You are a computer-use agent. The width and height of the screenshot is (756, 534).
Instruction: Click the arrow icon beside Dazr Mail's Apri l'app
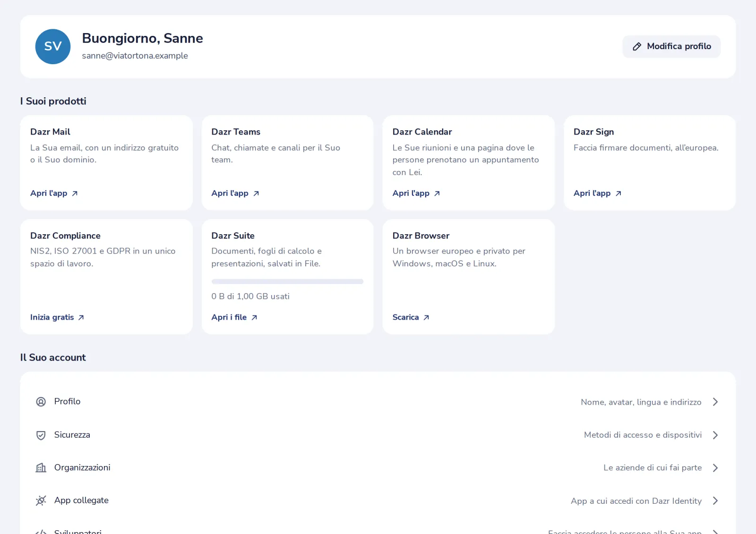click(75, 194)
